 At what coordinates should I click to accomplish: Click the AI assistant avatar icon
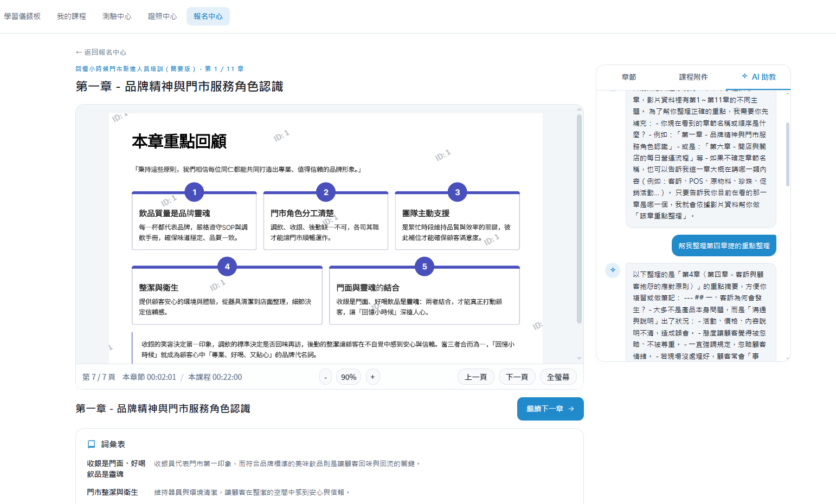613,270
